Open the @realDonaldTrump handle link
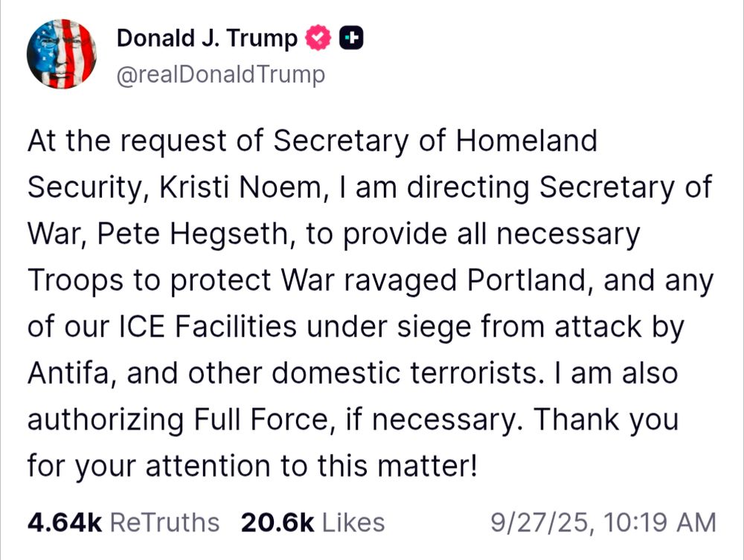Image resolution: width=744 pixels, height=560 pixels. point(221,74)
